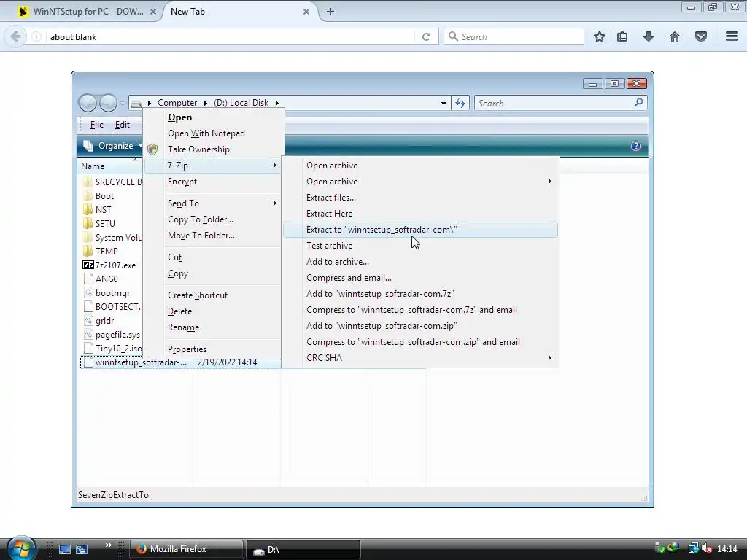Click Explorer's search magnifier icon

pyautogui.click(x=638, y=102)
